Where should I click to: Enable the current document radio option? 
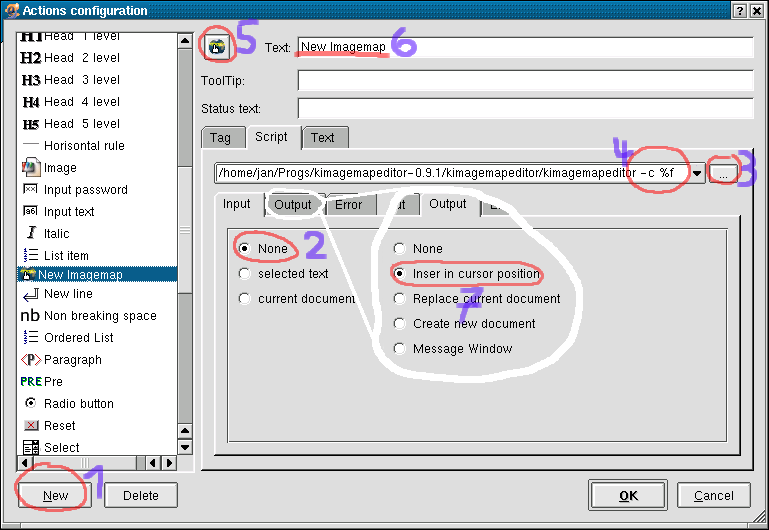[244, 299]
